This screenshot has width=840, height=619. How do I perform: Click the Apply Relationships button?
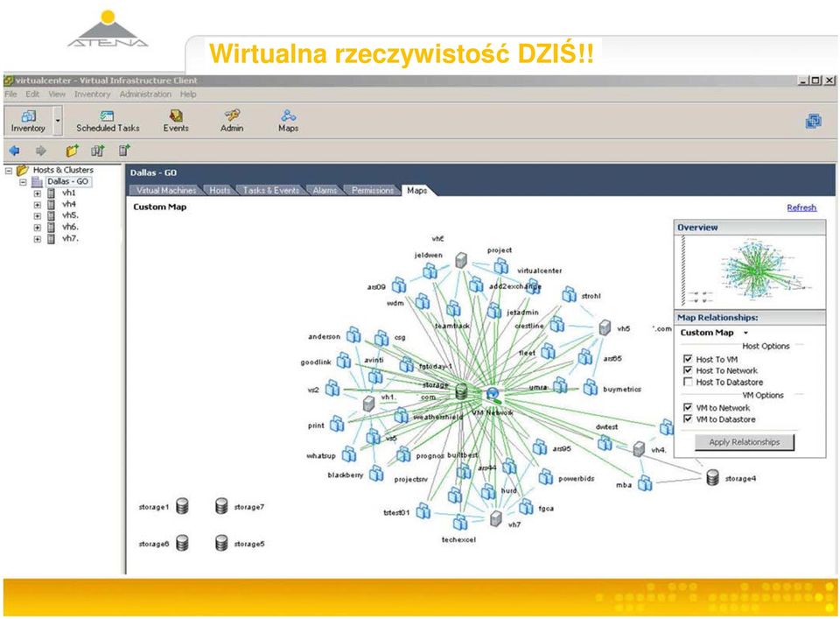pos(744,442)
